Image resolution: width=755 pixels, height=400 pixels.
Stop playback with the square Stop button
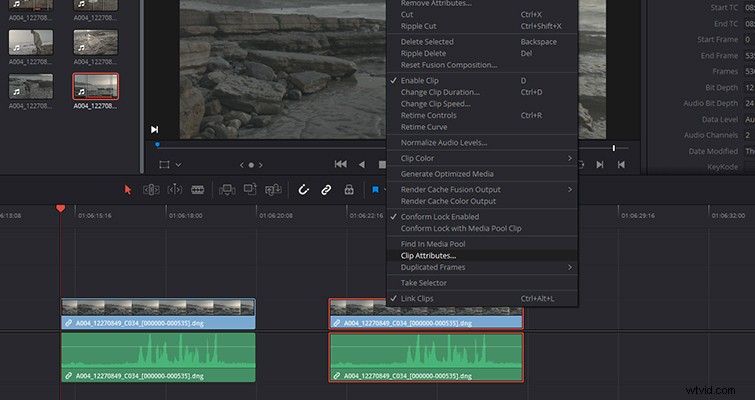(382, 165)
